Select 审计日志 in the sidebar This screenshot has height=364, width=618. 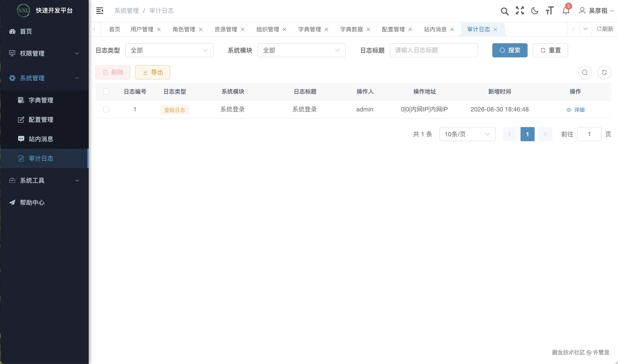point(44,158)
